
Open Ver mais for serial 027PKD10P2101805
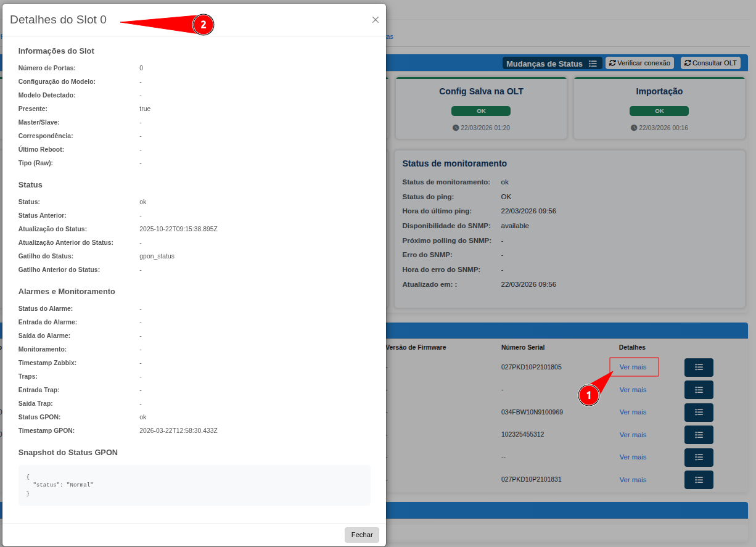633,367
